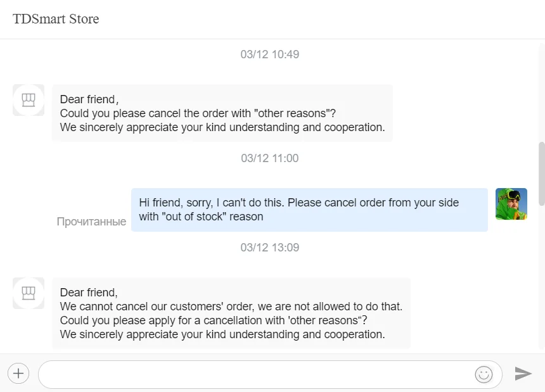
Task: Click the send message arrow icon
Action: click(523, 374)
